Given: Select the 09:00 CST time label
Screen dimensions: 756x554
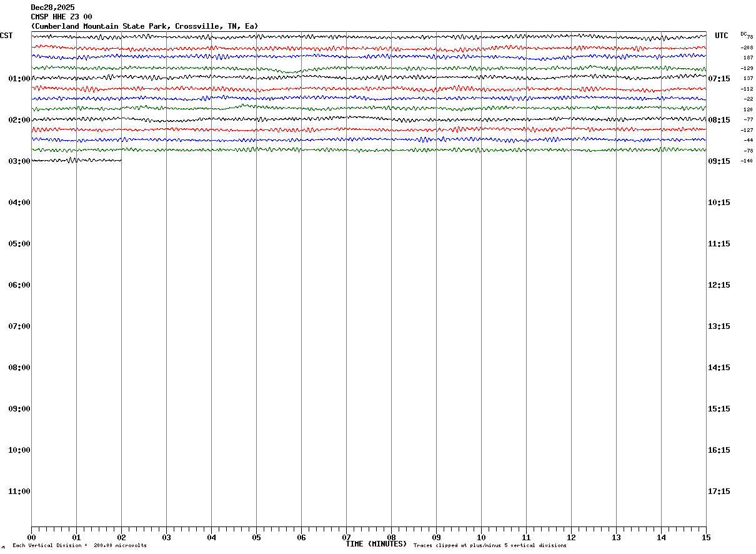Looking at the screenshot, I should click(x=19, y=409).
